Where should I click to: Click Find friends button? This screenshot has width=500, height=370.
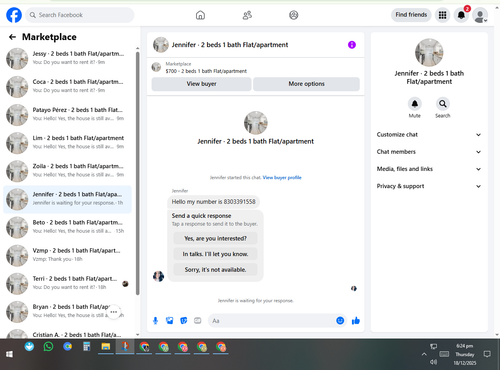pyautogui.click(x=411, y=15)
